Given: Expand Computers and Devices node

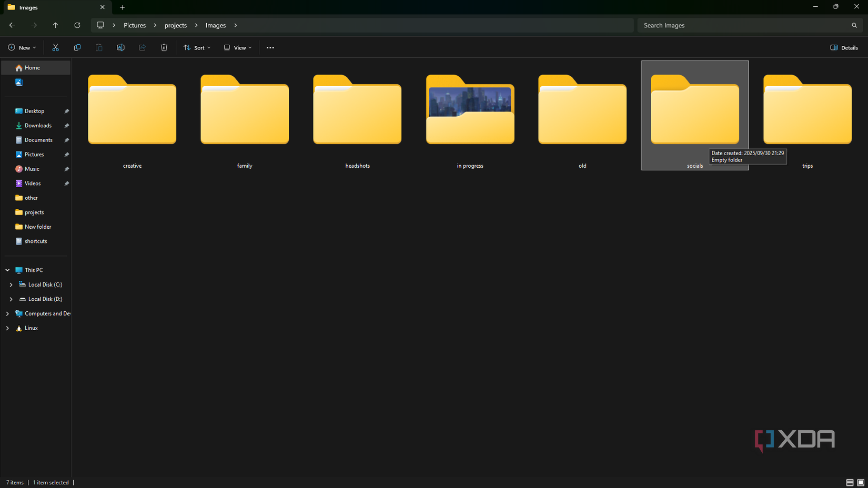Looking at the screenshot, I should (x=7, y=313).
